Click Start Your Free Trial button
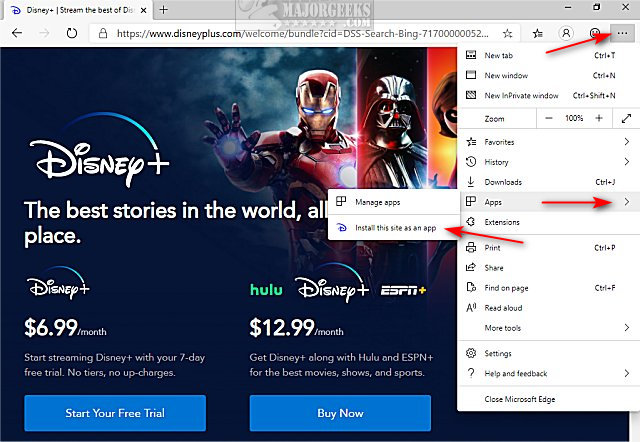 115,413
